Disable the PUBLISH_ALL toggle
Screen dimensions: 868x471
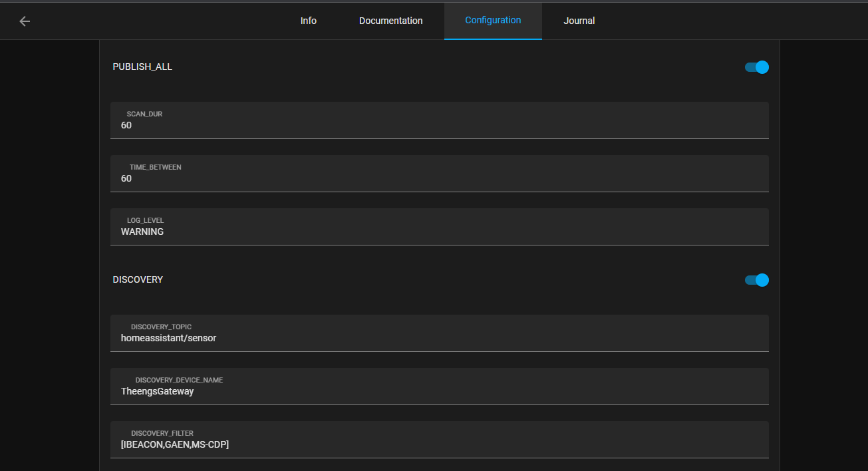click(756, 67)
